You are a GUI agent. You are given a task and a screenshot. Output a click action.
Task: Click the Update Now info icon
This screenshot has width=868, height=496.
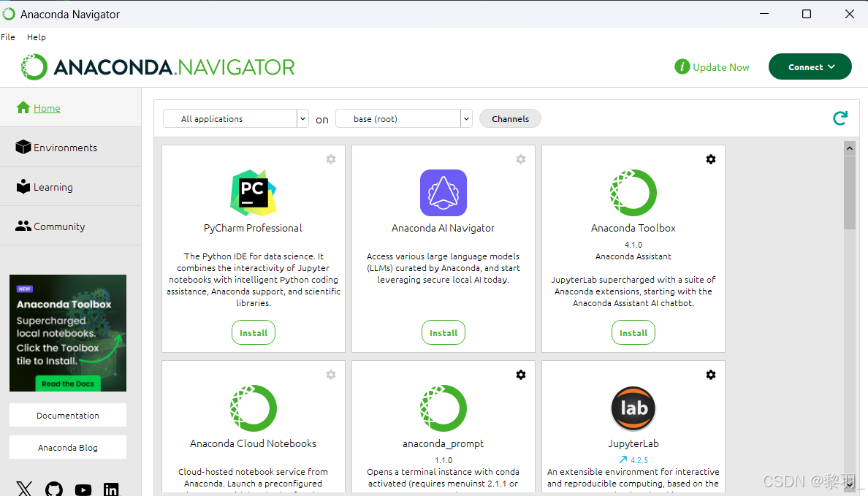682,67
